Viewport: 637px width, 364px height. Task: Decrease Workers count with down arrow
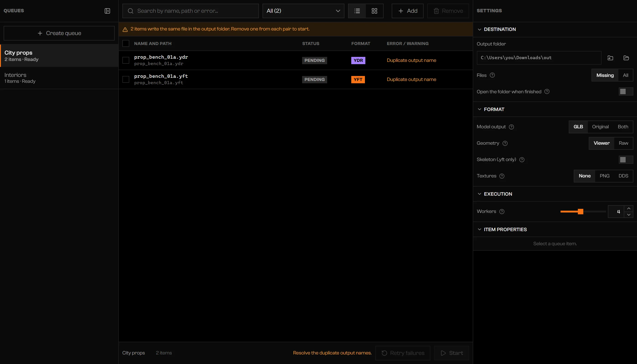[629, 215]
